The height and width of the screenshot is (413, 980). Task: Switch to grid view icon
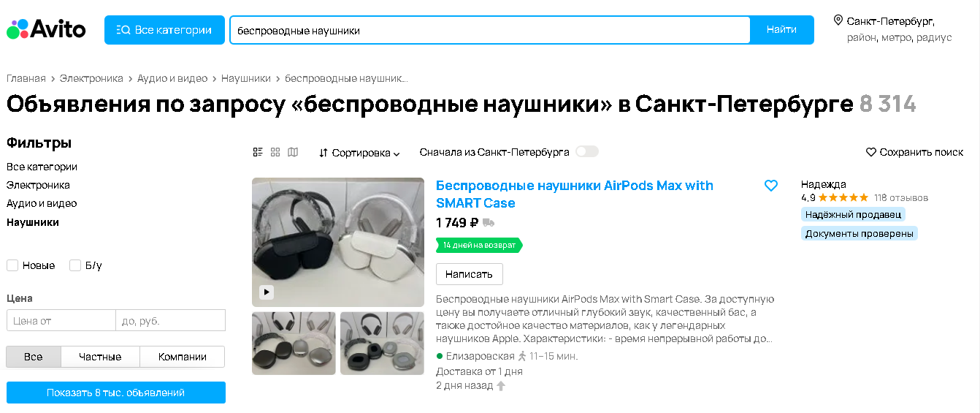[275, 152]
